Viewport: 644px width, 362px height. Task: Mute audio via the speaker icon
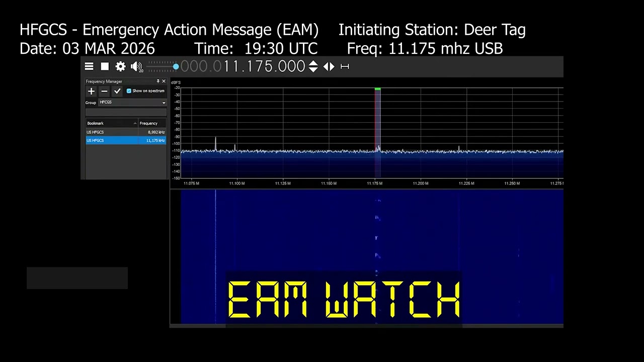point(136,66)
